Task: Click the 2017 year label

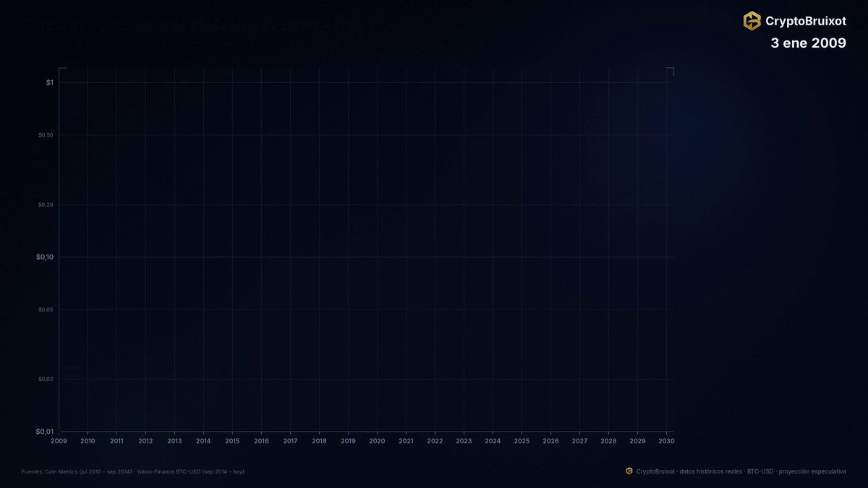Action: [290, 441]
